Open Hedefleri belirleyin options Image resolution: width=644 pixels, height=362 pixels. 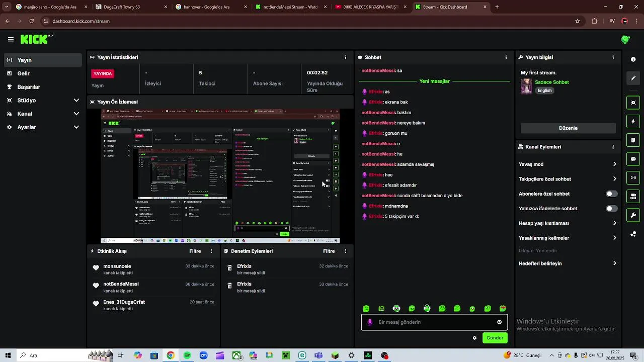(x=614, y=263)
